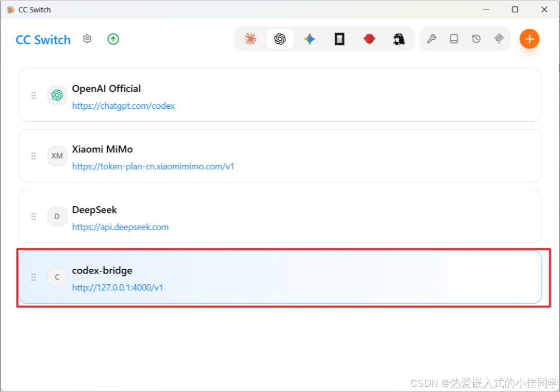Open settings gear next to CC Switch title
560x392 pixels.
[x=87, y=39]
